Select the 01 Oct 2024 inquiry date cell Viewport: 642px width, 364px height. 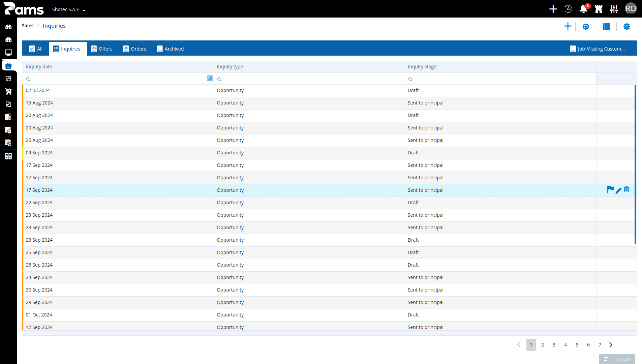click(x=118, y=315)
